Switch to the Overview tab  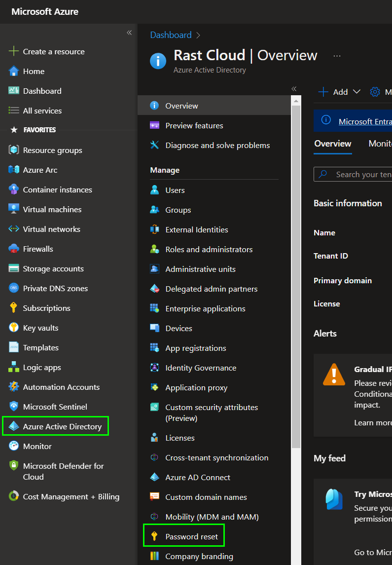click(x=333, y=144)
